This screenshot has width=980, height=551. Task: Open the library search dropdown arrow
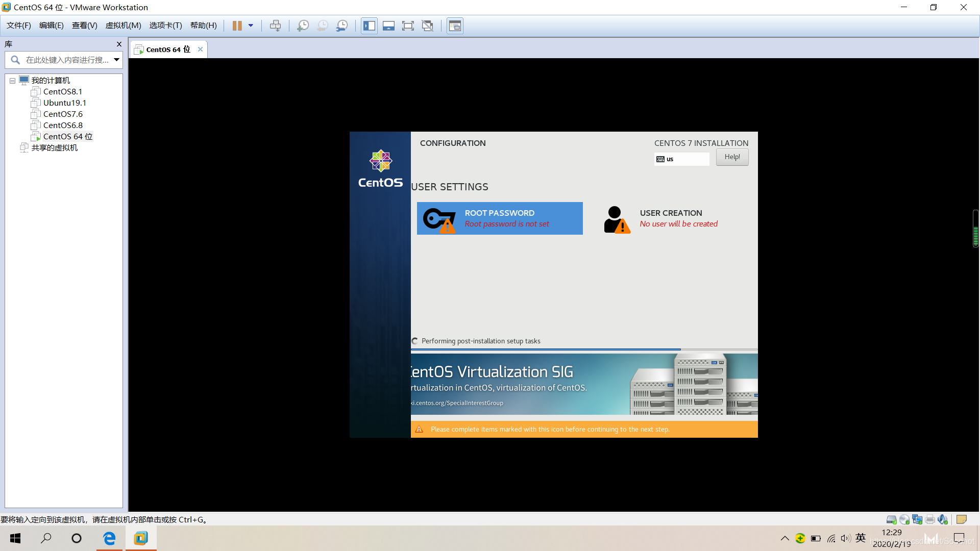[116, 60]
